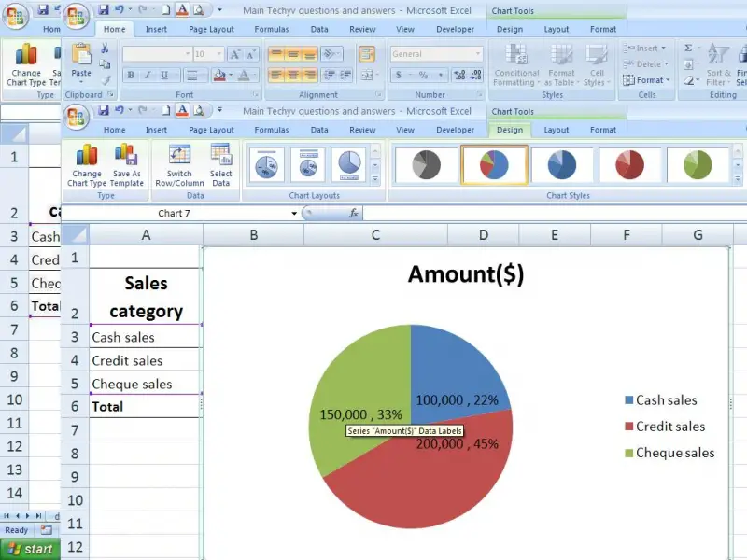Toggle Center horizontal alignment
The width and height of the screenshot is (747, 560).
pos(293,75)
